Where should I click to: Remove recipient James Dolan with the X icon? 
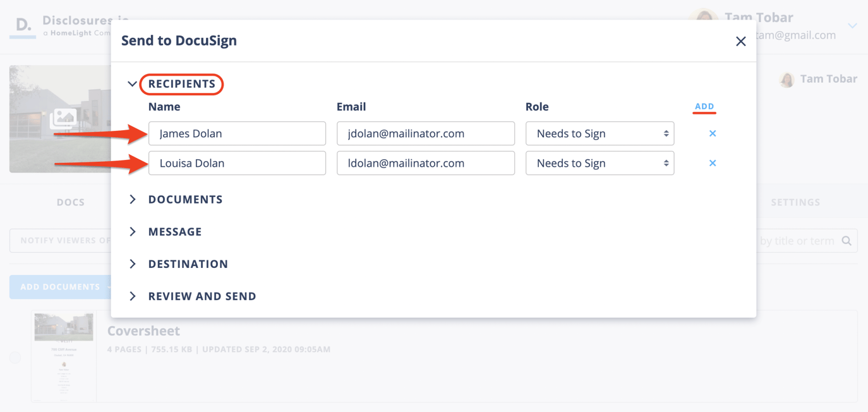[712, 133]
